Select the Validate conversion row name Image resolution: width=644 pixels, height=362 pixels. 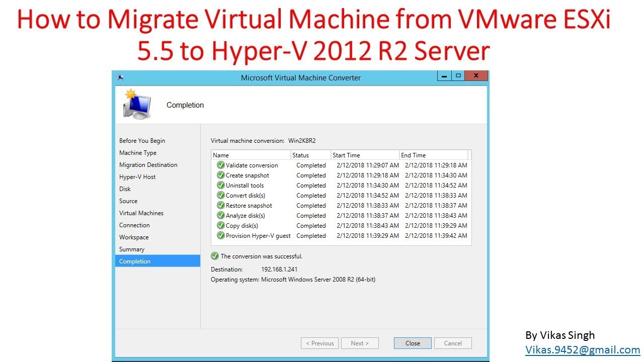[x=252, y=165]
